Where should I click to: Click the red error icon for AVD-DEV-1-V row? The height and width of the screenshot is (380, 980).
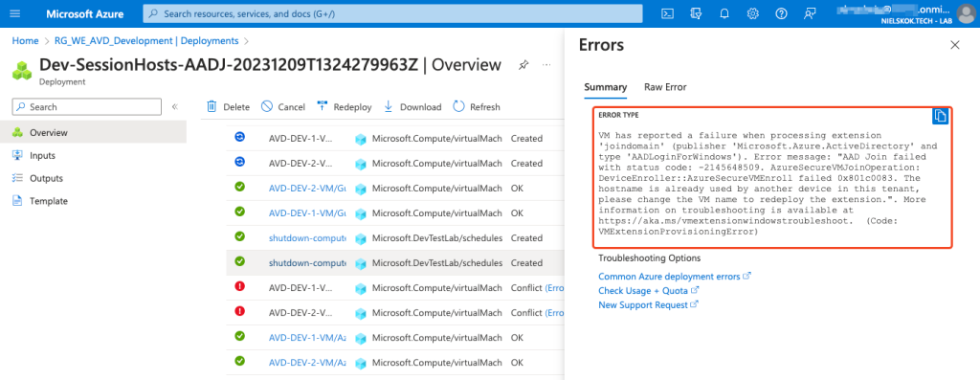coord(239,286)
